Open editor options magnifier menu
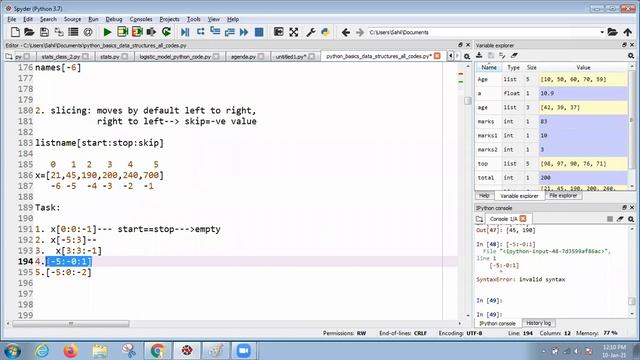640x360 pixels. (467, 56)
